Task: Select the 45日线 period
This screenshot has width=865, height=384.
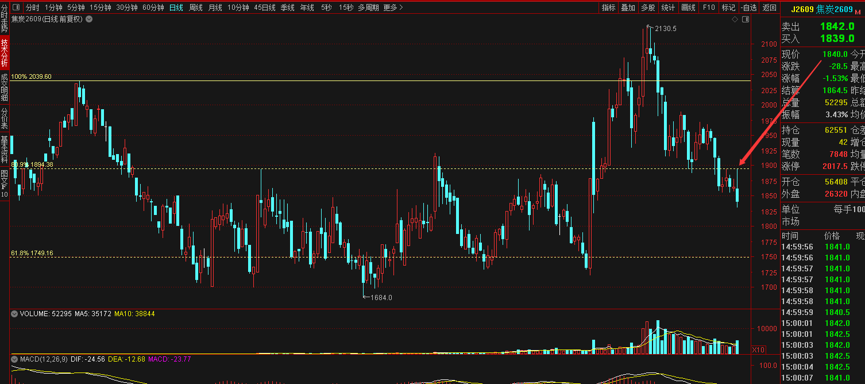Action: coord(265,8)
